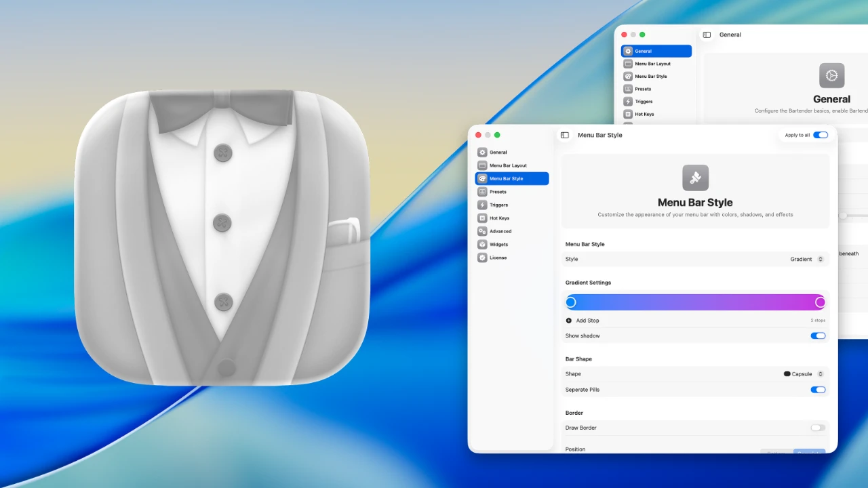This screenshot has width=868, height=488.
Task: Click the Add Stop button label
Action: click(587, 321)
